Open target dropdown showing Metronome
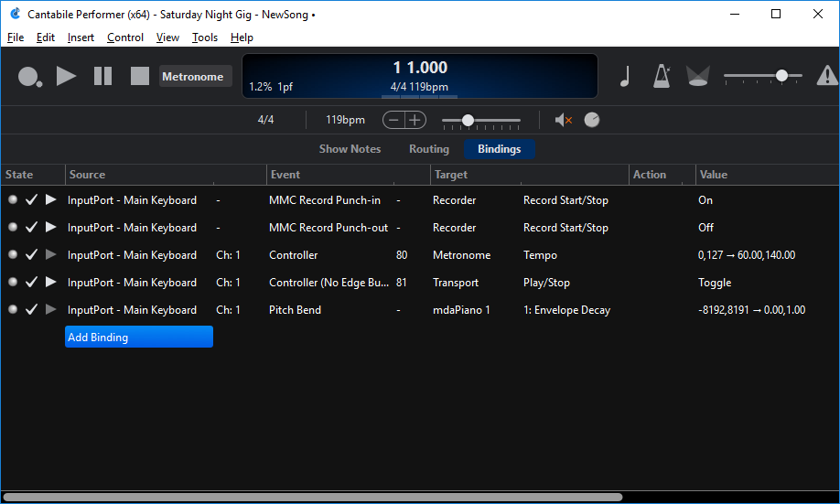This screenshot has width=840, height=504. (x=462, y=255)
